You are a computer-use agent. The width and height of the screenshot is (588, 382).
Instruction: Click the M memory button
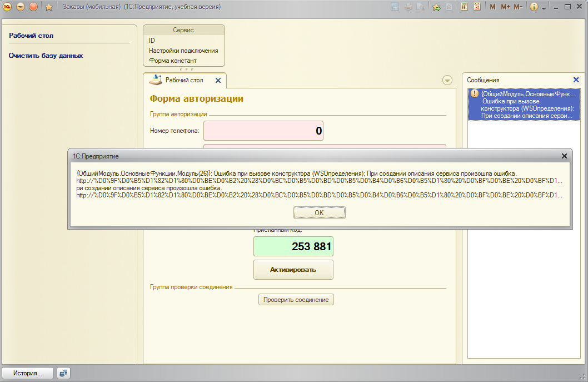tap(492, 7)
